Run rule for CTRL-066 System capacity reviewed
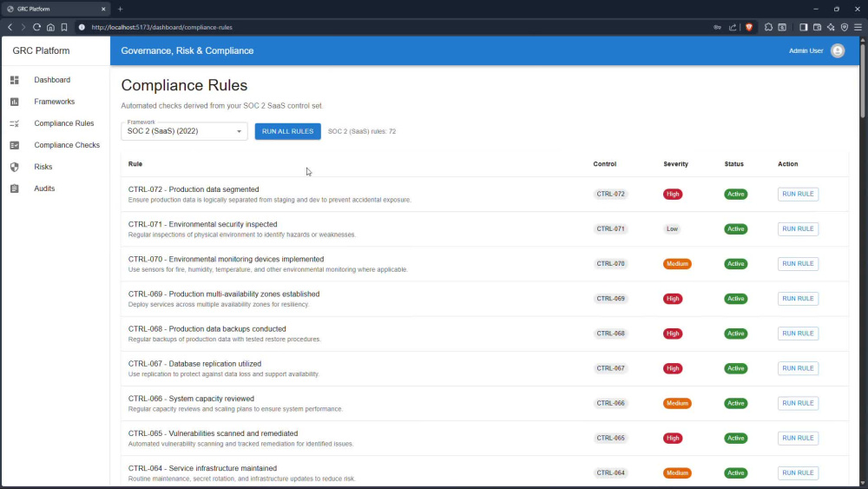 pyautogui.click(x=798, y=403)
